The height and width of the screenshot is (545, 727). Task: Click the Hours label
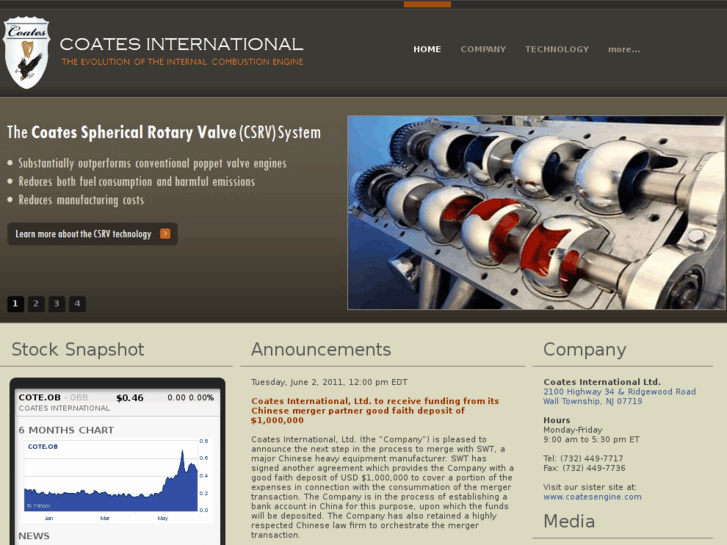point(557,420)
